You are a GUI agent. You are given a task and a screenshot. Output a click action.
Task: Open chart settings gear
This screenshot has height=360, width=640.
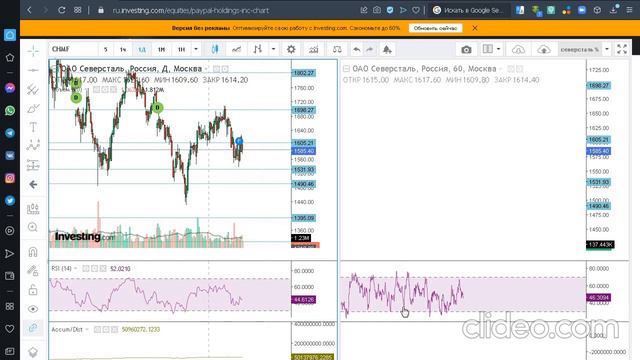291,49
